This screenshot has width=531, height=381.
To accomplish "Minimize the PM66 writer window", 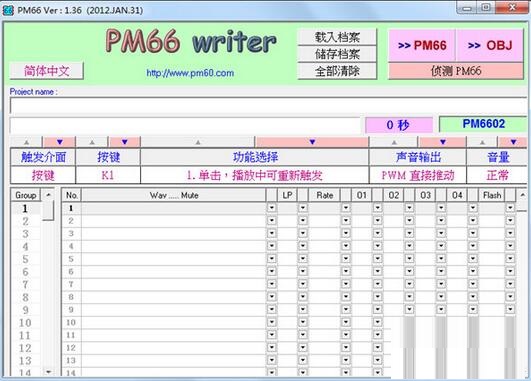I will point(466,7).
